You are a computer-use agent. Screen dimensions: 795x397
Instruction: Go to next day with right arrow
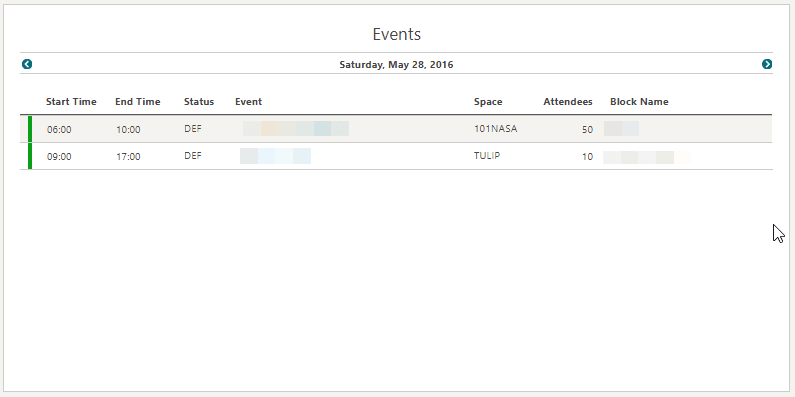coord(767,64)
